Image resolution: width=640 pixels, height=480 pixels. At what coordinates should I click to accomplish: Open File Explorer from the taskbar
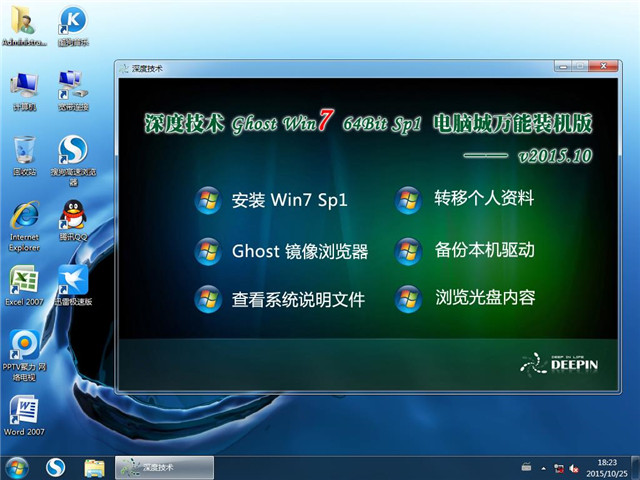point(94,468)
